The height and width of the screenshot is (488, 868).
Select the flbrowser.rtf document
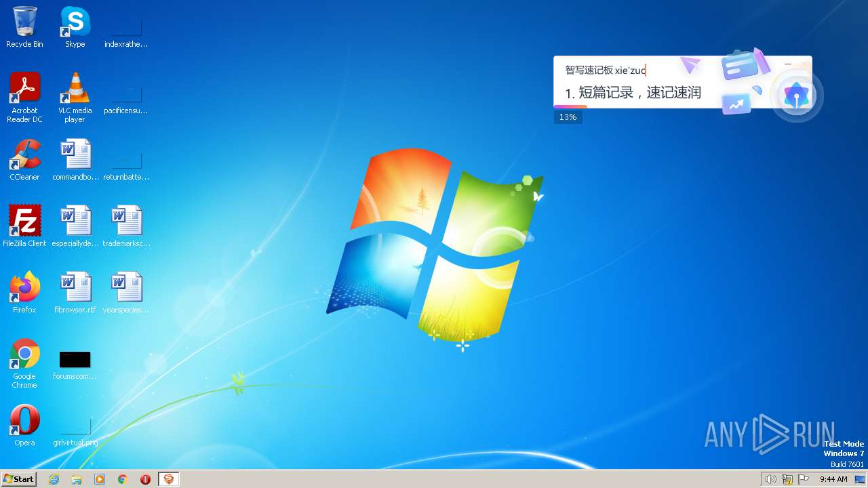[75, 293]
